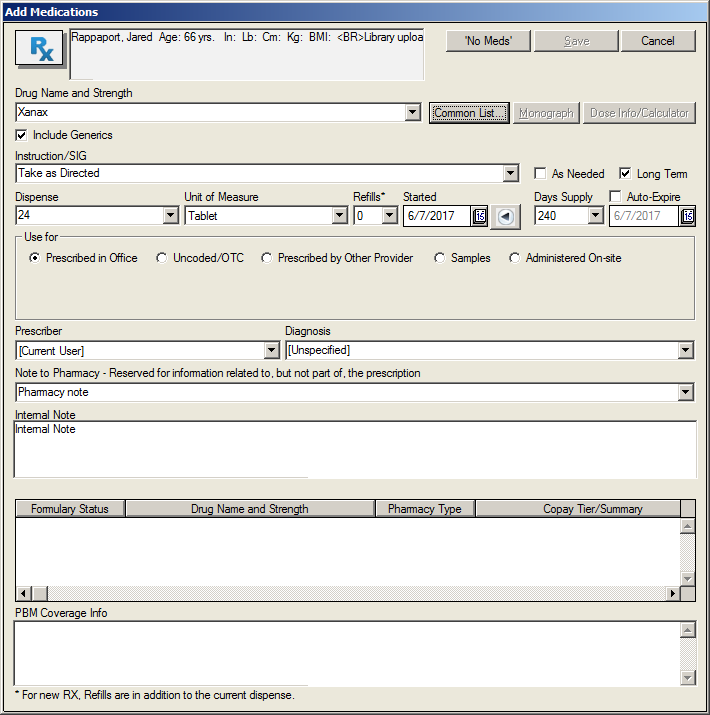The image size is (710, 715).
Task: Expand the Unit of Measure dropdown
Action: pyautogui.click(x=339, y=216)
